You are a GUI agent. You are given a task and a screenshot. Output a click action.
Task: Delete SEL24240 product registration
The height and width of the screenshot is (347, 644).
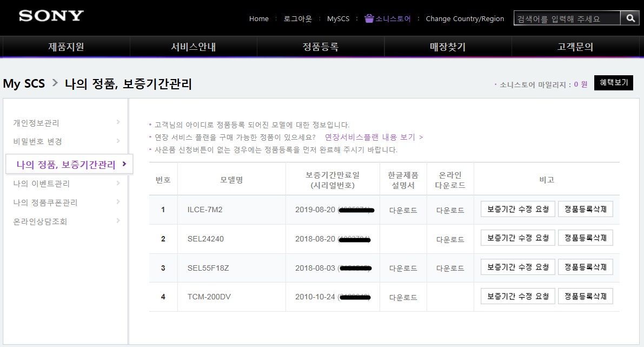point(585,238)
